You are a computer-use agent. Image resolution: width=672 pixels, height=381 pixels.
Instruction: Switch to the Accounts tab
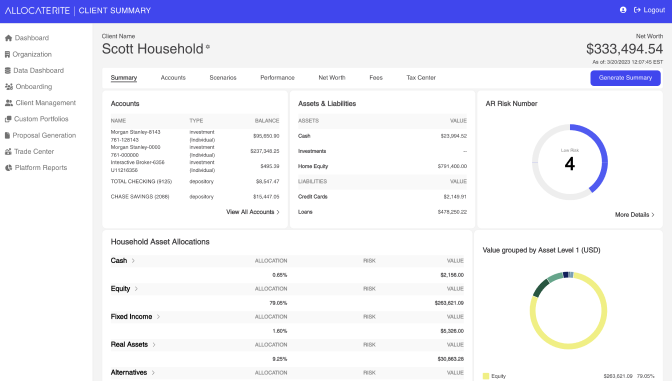[x=173, y=78]
